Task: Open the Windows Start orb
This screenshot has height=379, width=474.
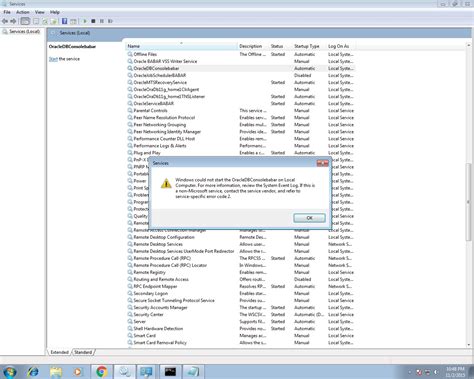Action: point(9,371)
